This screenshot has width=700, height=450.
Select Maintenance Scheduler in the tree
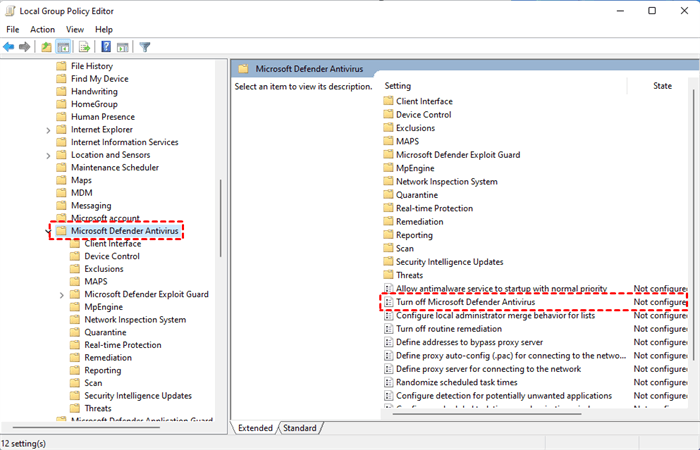[115, 167]
